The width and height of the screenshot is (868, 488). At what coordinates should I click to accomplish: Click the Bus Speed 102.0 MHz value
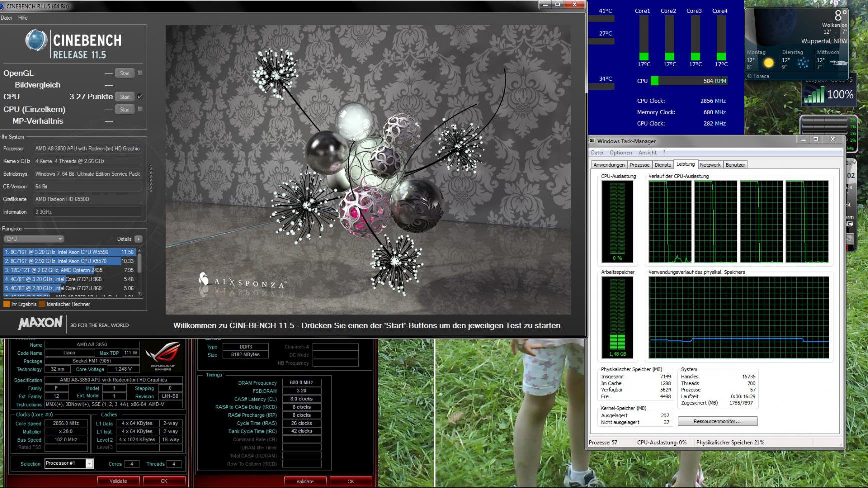[66, 440]
